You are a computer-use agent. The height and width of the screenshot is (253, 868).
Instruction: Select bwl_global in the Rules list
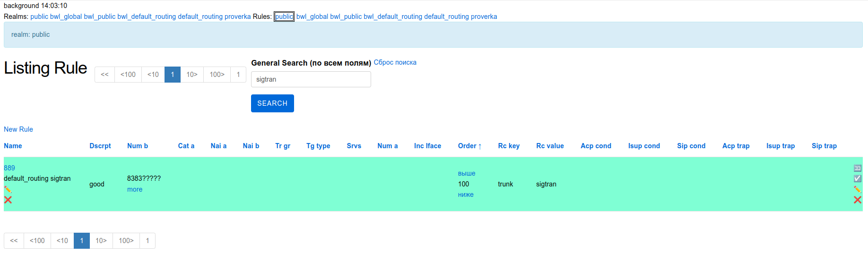[312, 17]
